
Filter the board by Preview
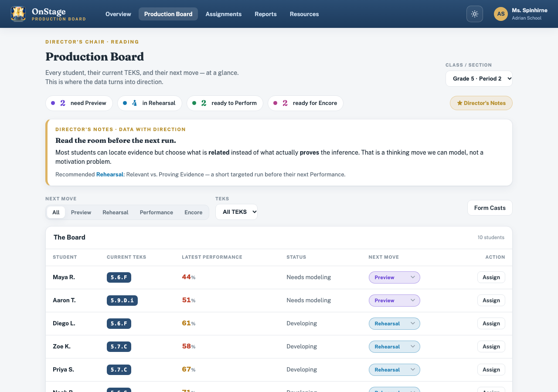81,213
